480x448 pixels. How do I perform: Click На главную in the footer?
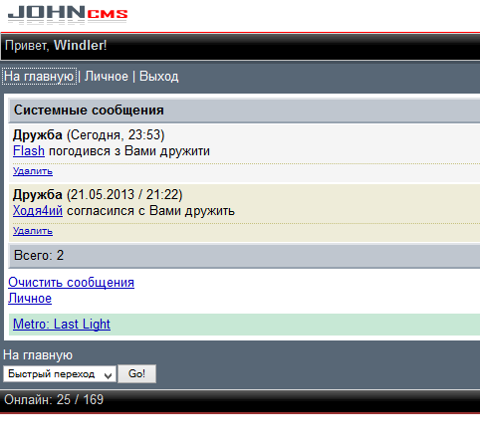[38, 355]
